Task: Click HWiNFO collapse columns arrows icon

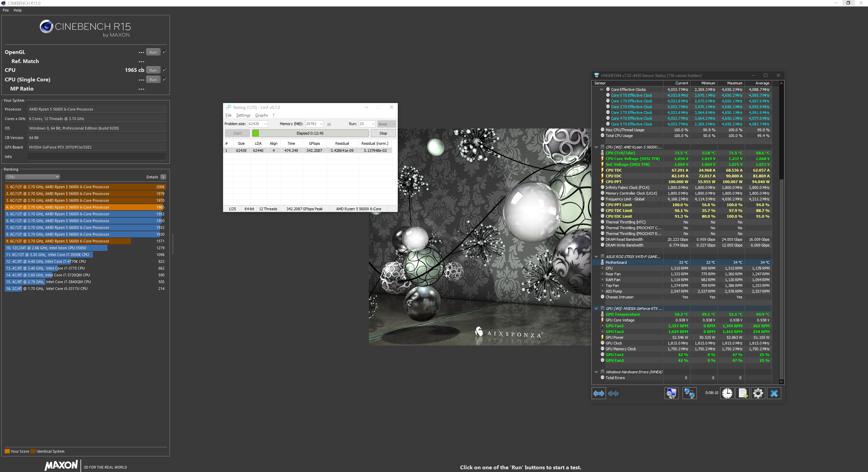Action: pyautogui.click(x=613, y=393)
